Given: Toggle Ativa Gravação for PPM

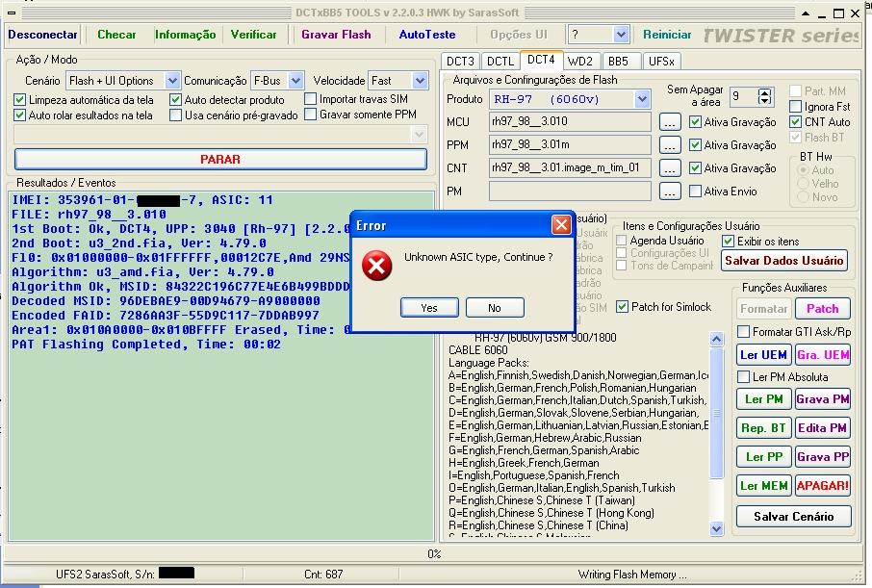Looking at the screenshot, I should click(x=695, y=145).
